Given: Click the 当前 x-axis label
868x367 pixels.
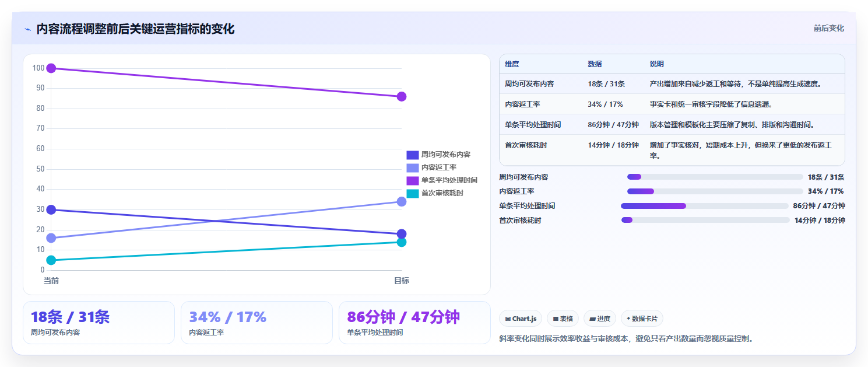Looking at the screenshot, I should click(x=51, y=281).
